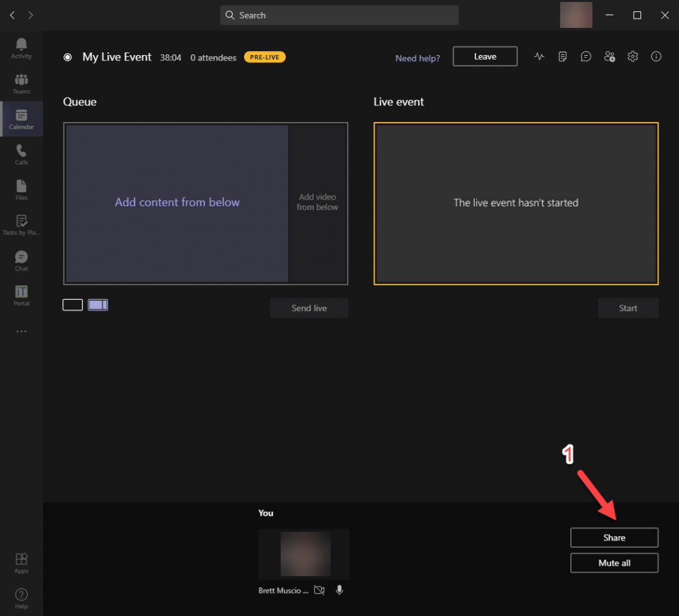Toggle Brett Muscio's microphone

(339, 589)
